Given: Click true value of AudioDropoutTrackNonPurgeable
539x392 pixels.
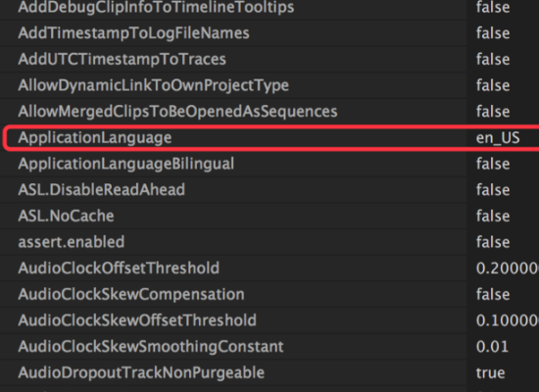Looking at the screenshot, I should (x=491, y=373).
